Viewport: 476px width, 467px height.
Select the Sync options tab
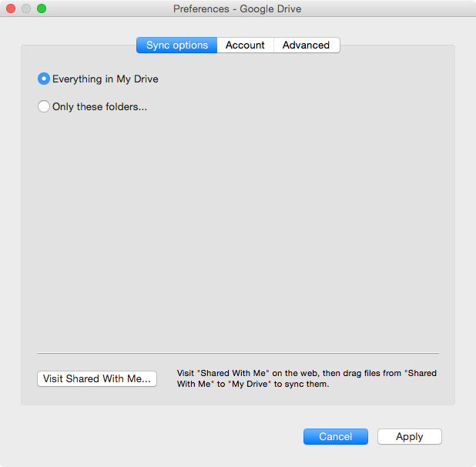(176, 45)
